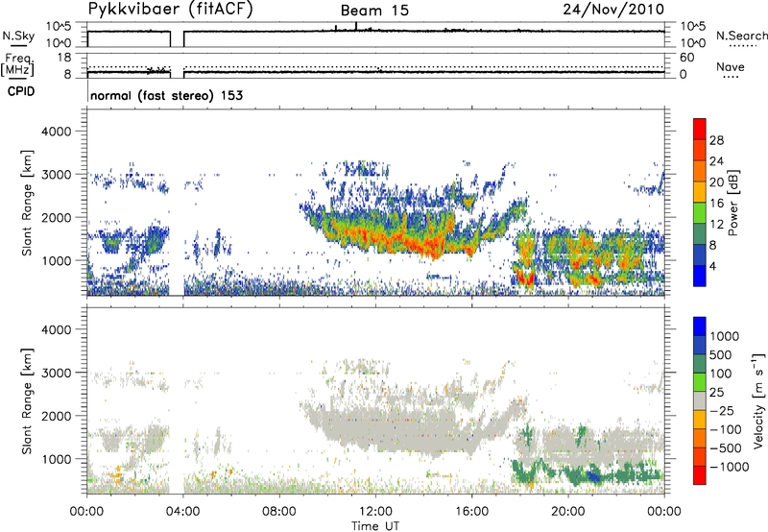The height and width of the screenshot is (532, 768).
Task: Click the "N.Sky" legend label
Action: pyautogui.click(x=18, y=36)
